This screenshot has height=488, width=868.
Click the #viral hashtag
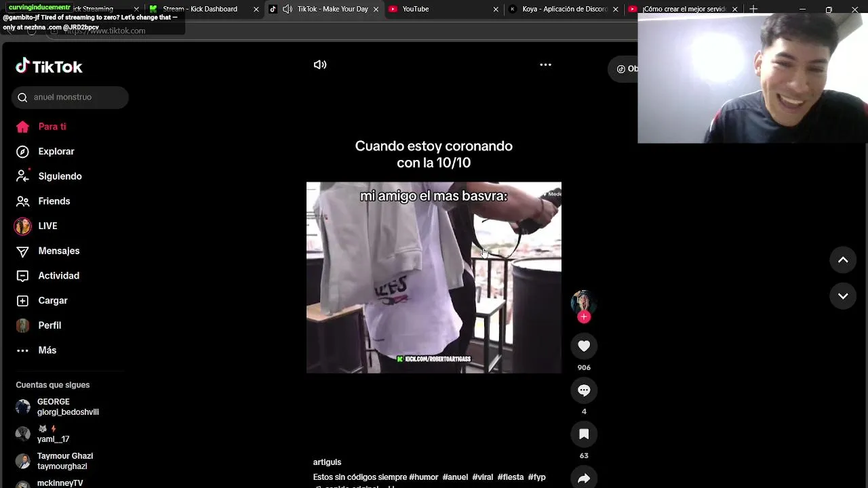483,477
